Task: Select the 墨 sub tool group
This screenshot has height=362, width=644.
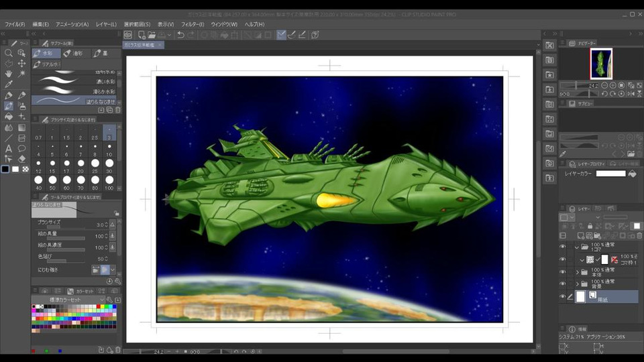Action: click(105, 54)
